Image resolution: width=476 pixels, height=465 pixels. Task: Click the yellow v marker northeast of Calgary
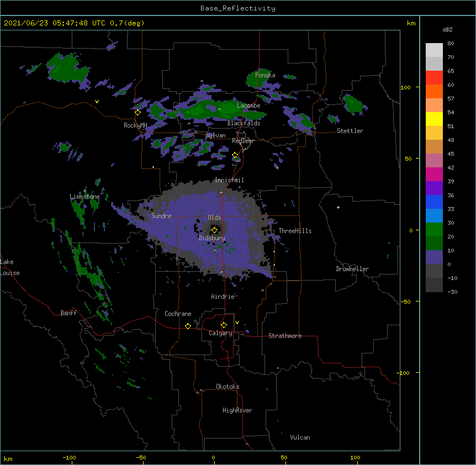click(x=237, y=323)
